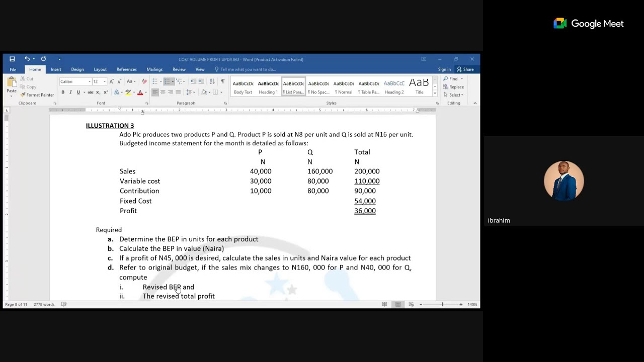Apply multilevel list formatting
This screenshot has height=362, width=644.
179,81
